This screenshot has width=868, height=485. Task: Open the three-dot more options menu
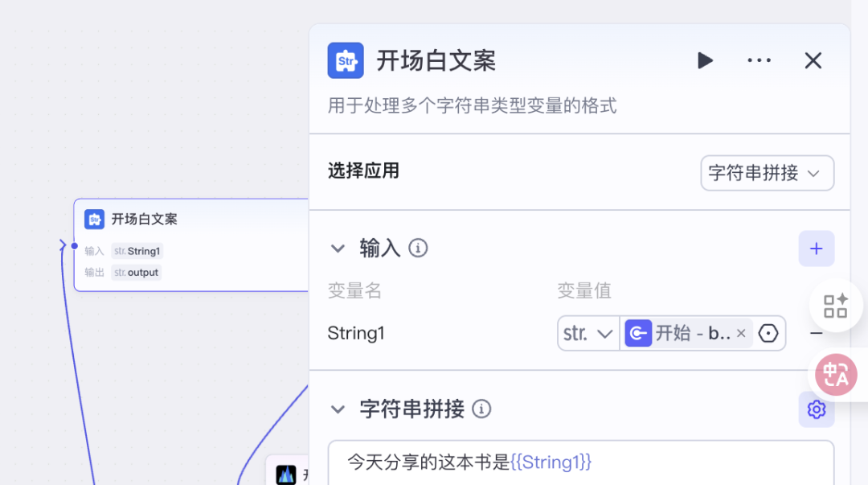tap(759, 60)
